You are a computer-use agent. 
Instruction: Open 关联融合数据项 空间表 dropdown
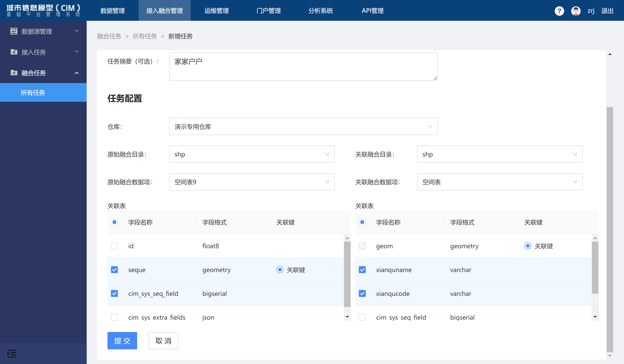500,182
